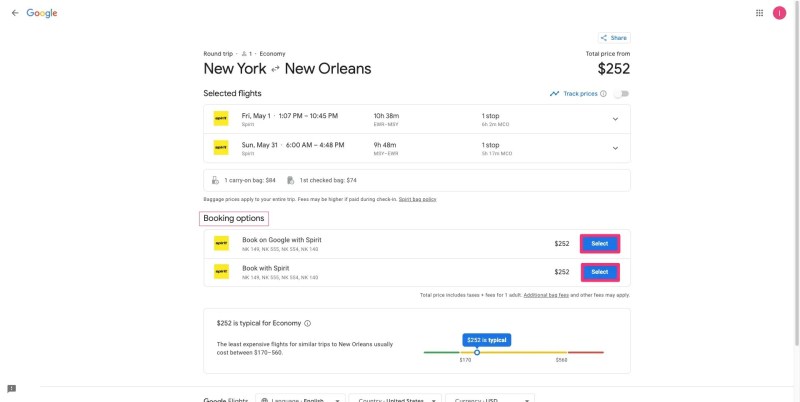This screenshot has width=800, height=402.
Task: Select the Book with Spirit option
Action: (599, 272)
